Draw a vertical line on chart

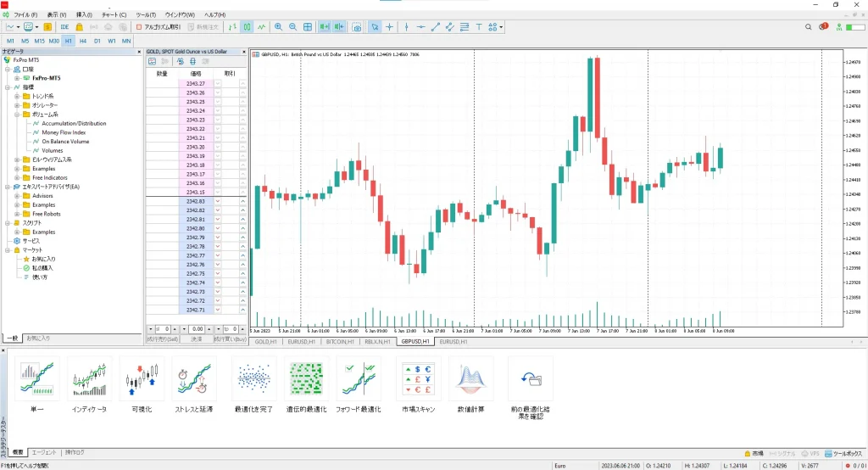[406, 26]
